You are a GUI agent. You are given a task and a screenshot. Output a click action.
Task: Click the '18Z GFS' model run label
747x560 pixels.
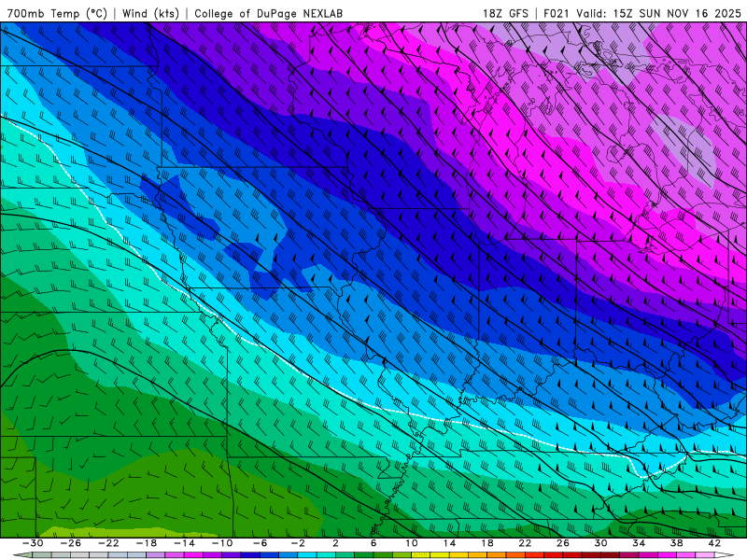[505, 13]
